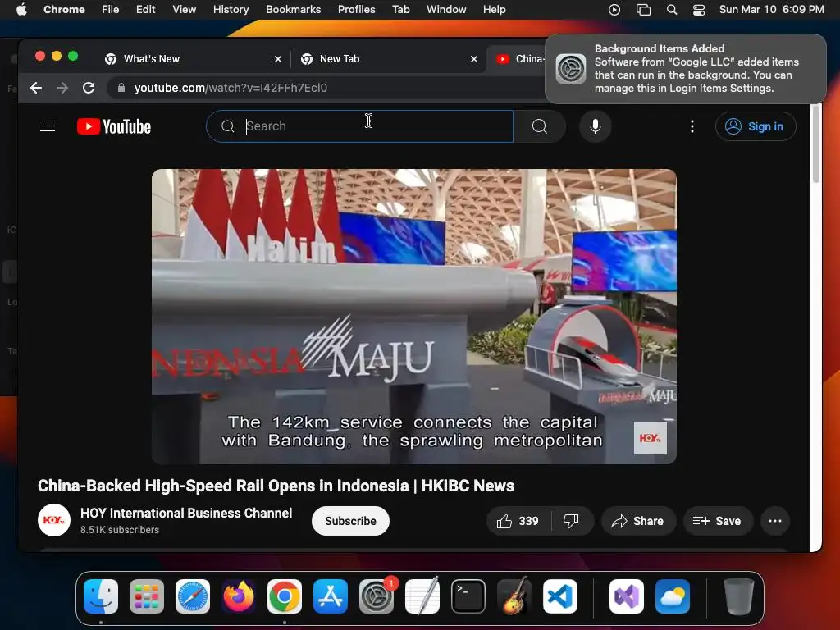Select the China YouTube tab
Screen dimensions: 840x630
point(518,59)
